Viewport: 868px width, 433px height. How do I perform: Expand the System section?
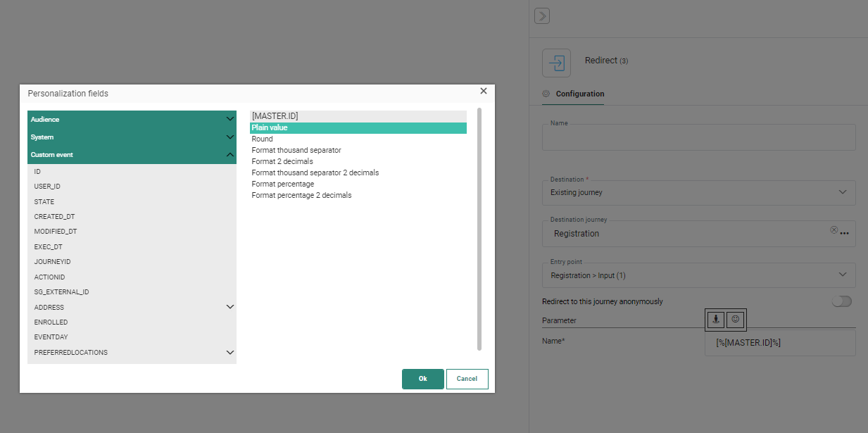[x=229, y=137]
